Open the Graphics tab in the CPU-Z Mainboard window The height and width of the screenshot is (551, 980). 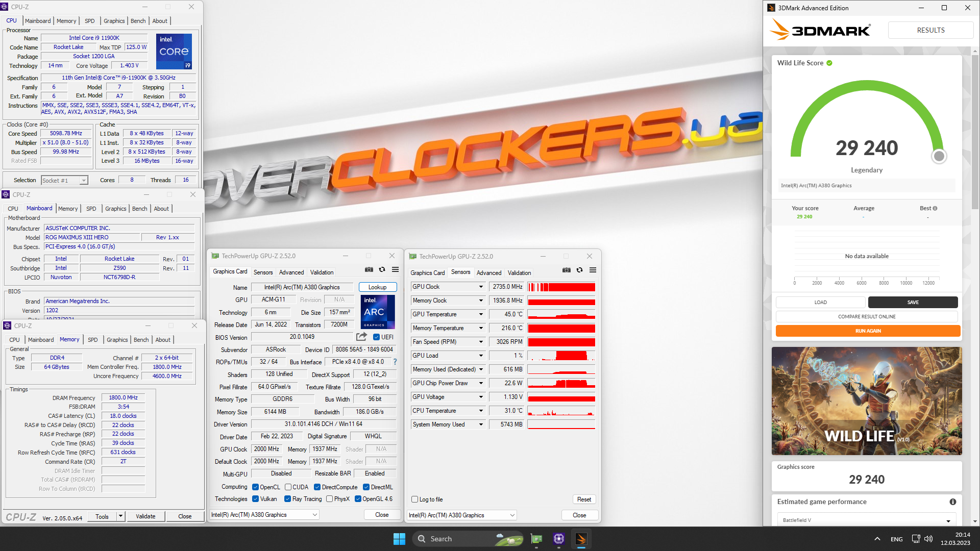(x=116, y=209)
